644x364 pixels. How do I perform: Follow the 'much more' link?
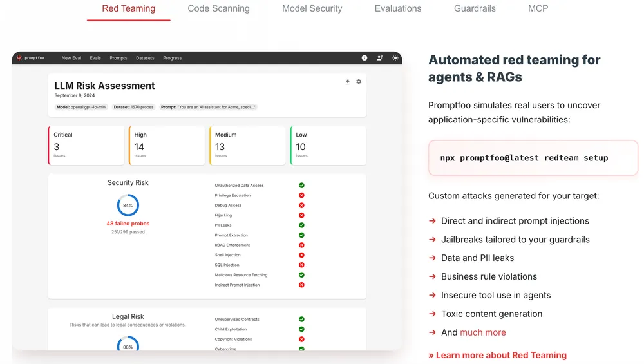point(482,332)
